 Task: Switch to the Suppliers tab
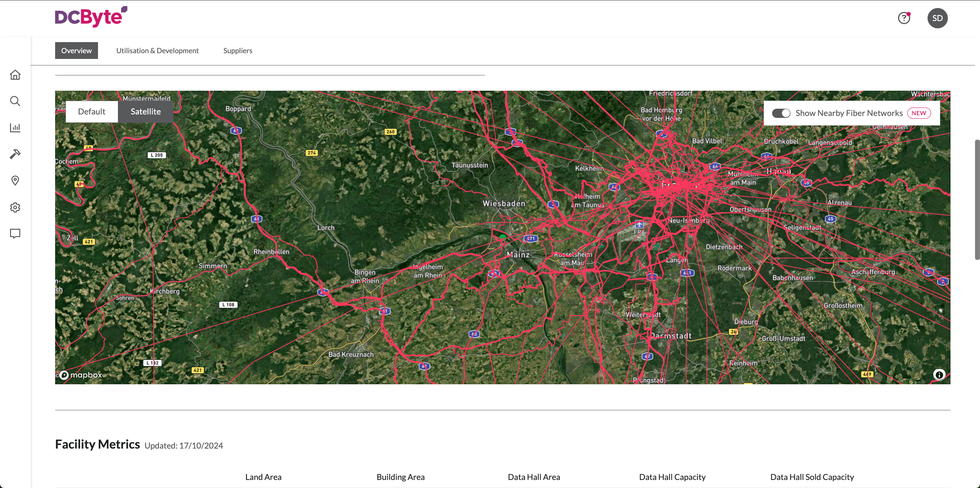(x=237, y=50)
